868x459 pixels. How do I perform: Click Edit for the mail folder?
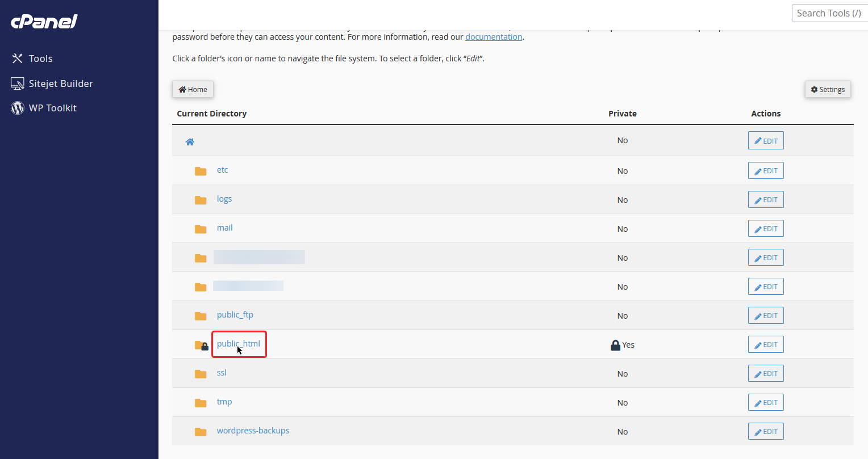click(x=765, y=229)
